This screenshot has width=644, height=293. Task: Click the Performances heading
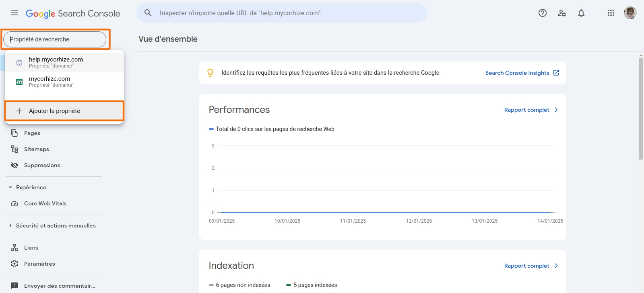coord(239,110)
